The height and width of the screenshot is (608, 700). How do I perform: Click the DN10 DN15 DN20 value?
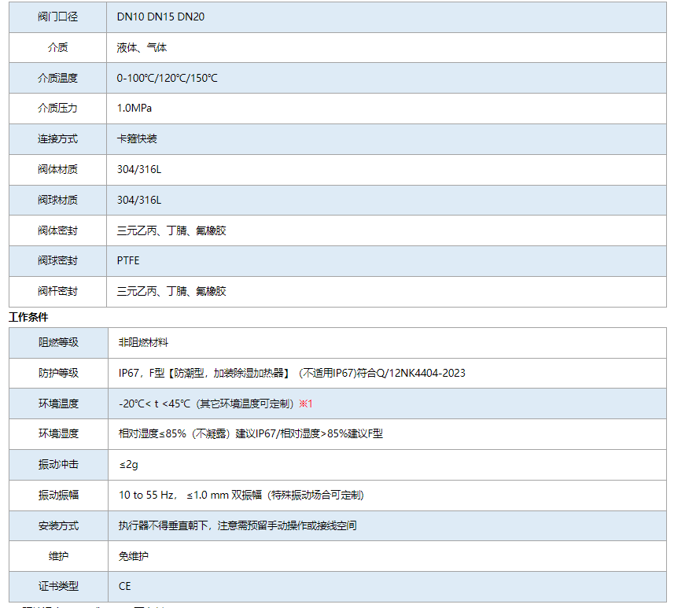(160, 17)
